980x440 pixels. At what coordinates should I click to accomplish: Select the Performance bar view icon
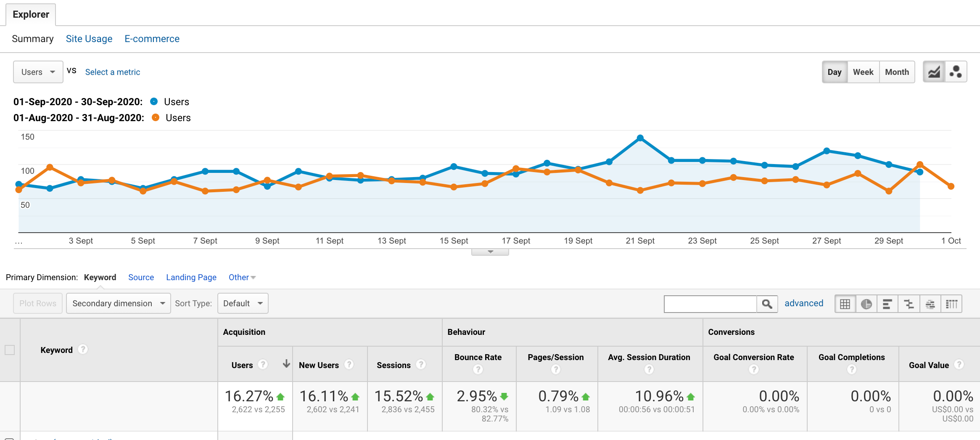[888, 304]
